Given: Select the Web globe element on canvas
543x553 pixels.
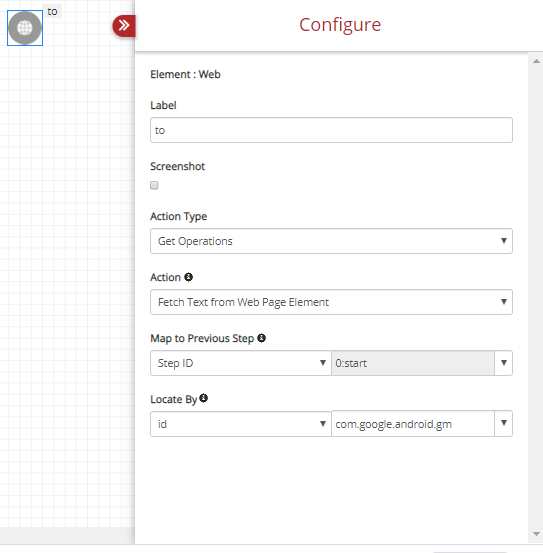Looking at the screenshot, I should click(25, 28).
